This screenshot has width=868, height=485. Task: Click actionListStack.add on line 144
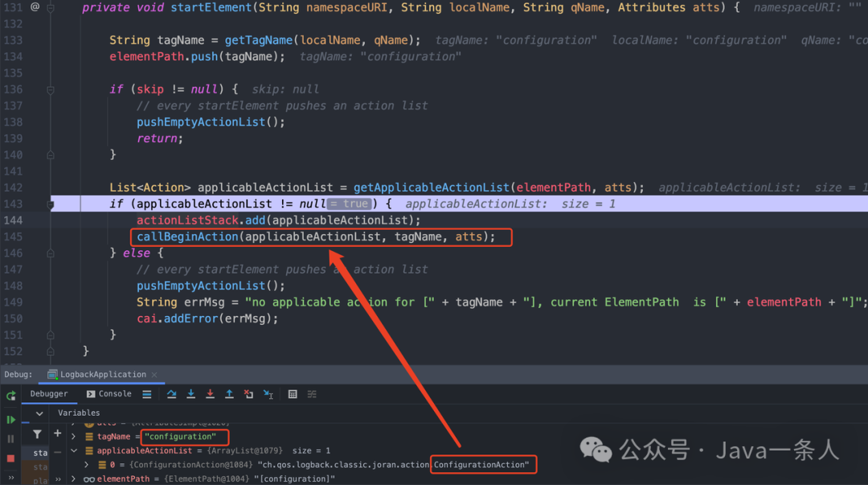[201, 220]
